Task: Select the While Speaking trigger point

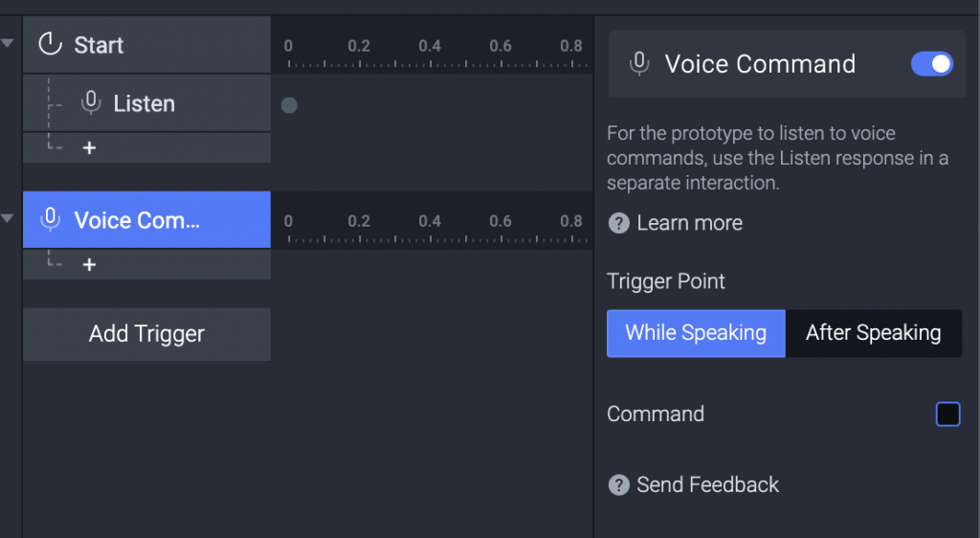Action: (x=696, y=333)
